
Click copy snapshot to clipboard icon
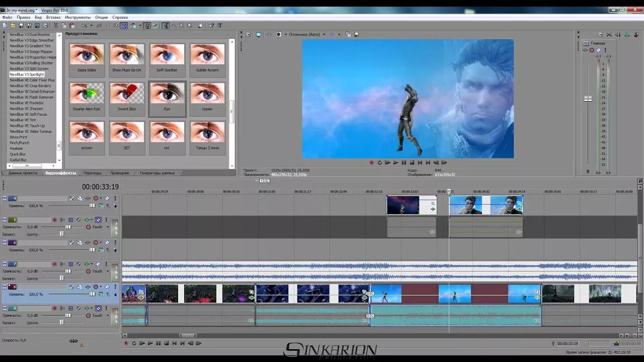[x=348, y=34]
